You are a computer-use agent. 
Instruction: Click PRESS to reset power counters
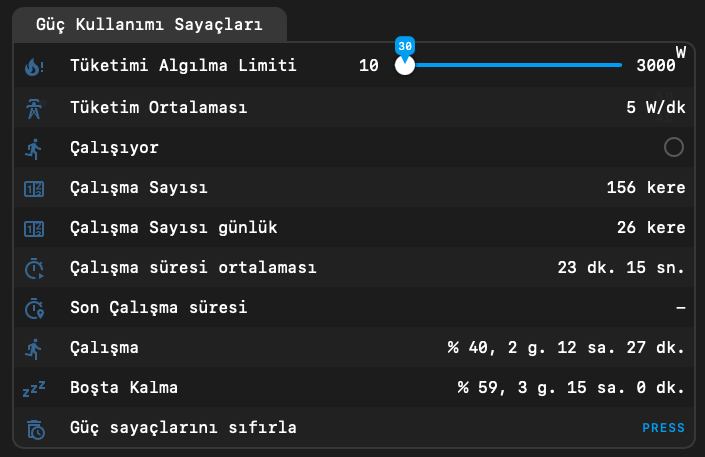(x=663, y=428)
